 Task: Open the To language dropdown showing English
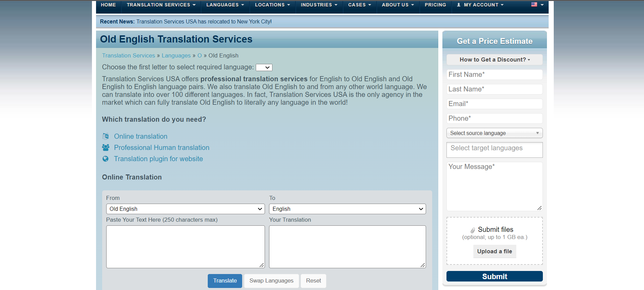[x=347, y=209]
